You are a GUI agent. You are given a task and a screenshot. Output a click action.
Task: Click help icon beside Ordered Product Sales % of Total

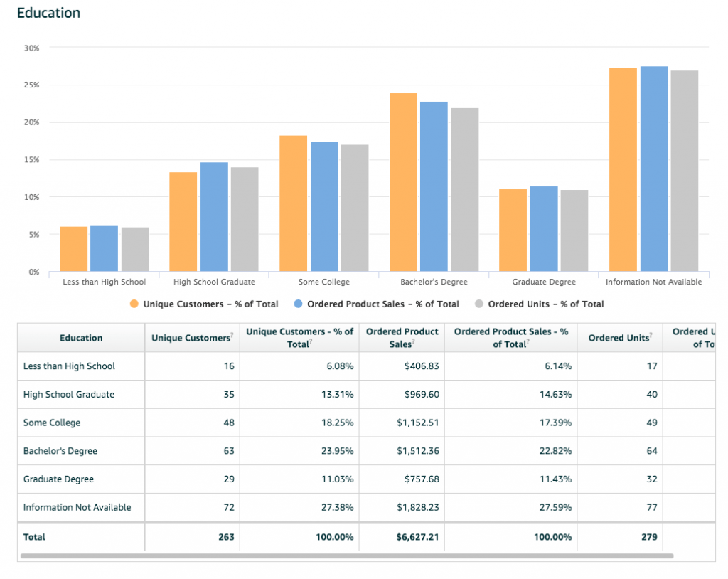528,341
